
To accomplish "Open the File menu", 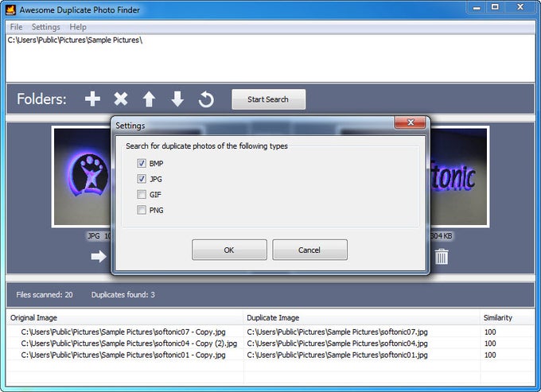I will 16,27.
